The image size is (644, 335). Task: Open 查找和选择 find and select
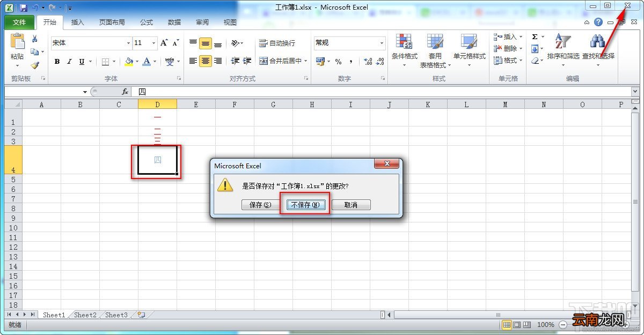(x=598, y=51)
